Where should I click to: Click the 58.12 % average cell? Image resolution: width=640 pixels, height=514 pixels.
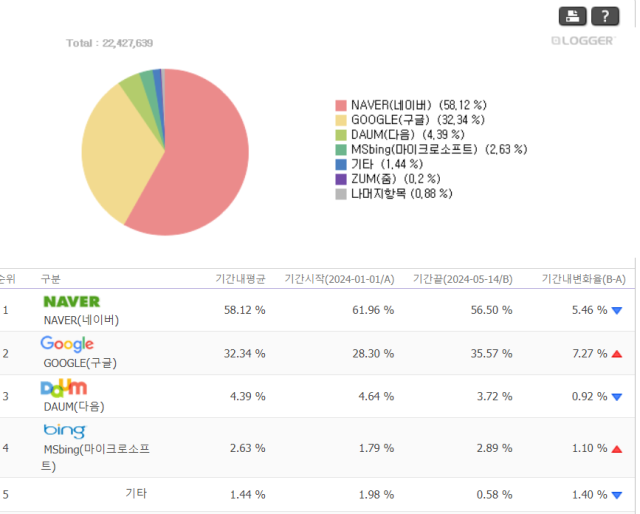244,310
